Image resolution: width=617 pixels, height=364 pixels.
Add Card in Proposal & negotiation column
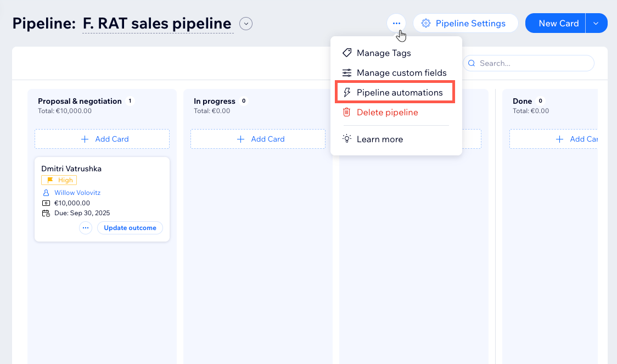click(x=102, y=139)
